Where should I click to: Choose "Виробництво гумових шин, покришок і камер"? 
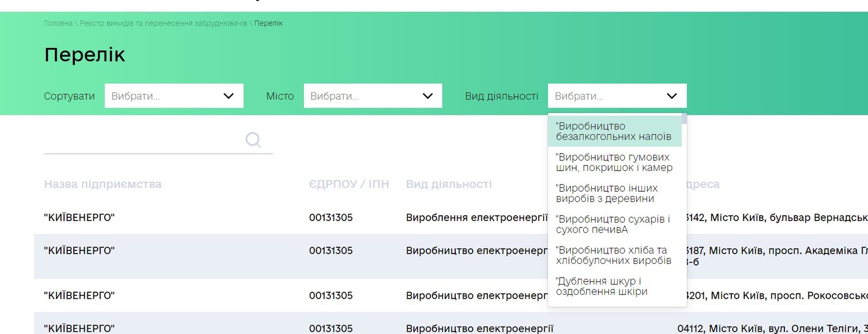pyautogui.click(x=614, y=162)
